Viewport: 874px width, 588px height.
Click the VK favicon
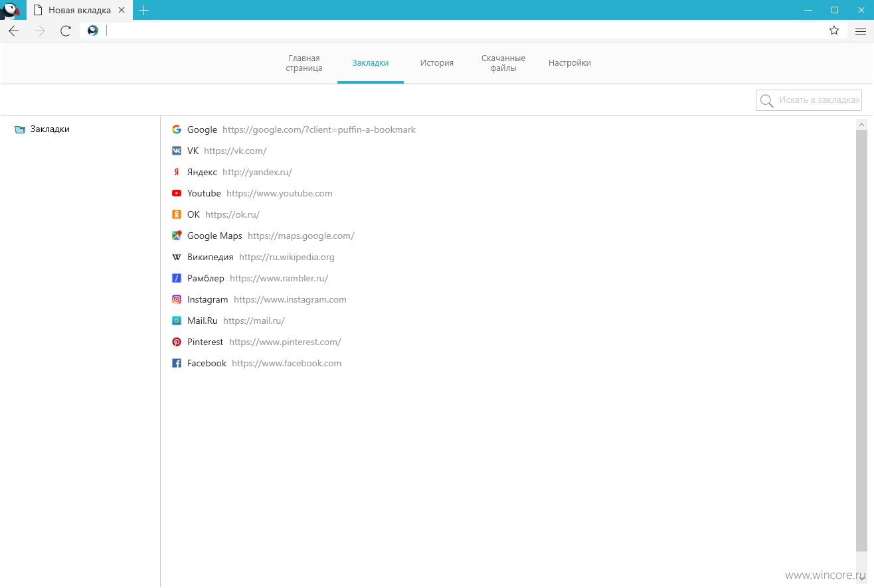177,151
